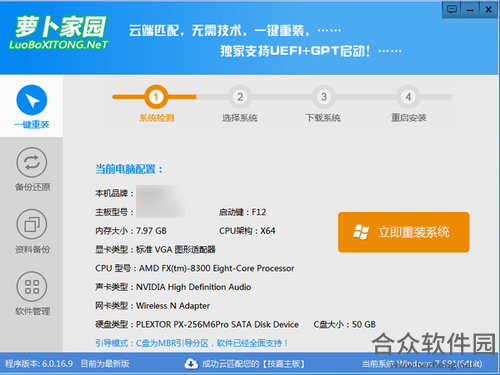Click the 系统检测 step label
This screenshot has height=375, width=500.
(156, 118)
